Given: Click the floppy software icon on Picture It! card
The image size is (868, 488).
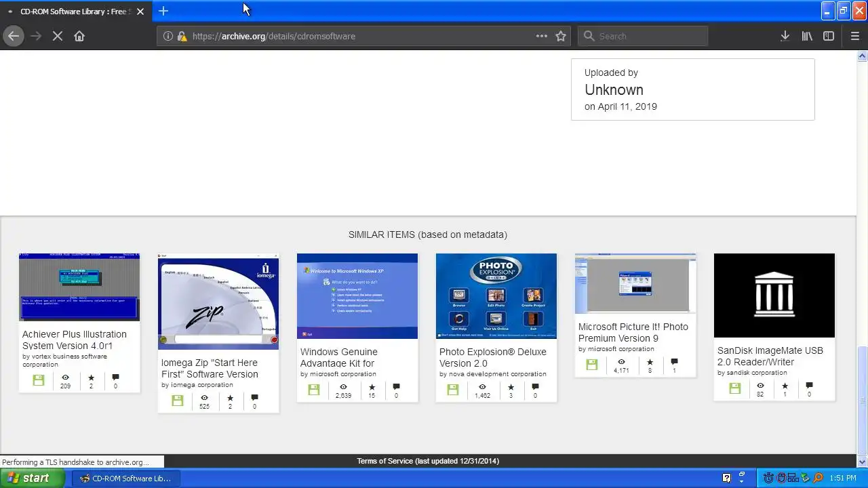Looking at the screenshot, I should 592,365.
